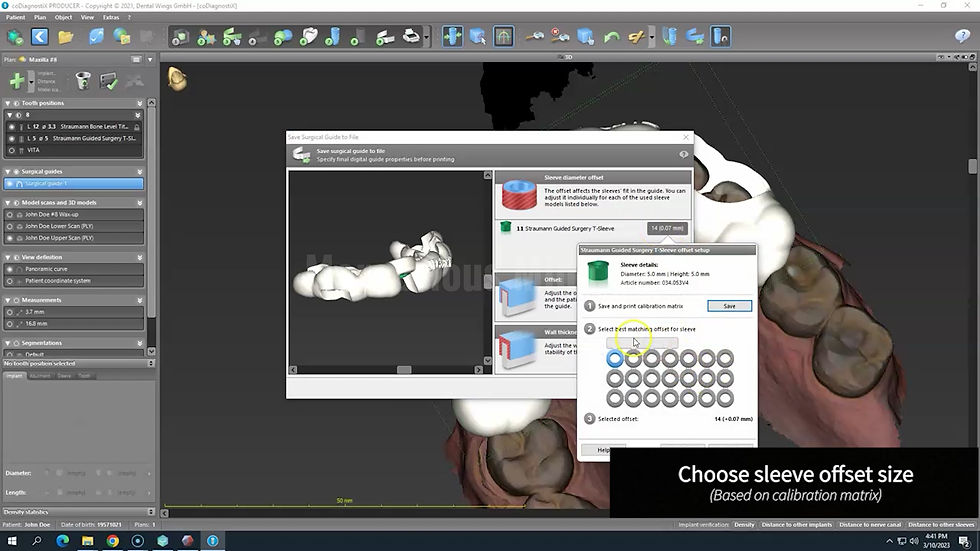Open dropdown arrow next to add plus icon
The height and width of the screenshot is (551, 980).
[x=31, y=81]
